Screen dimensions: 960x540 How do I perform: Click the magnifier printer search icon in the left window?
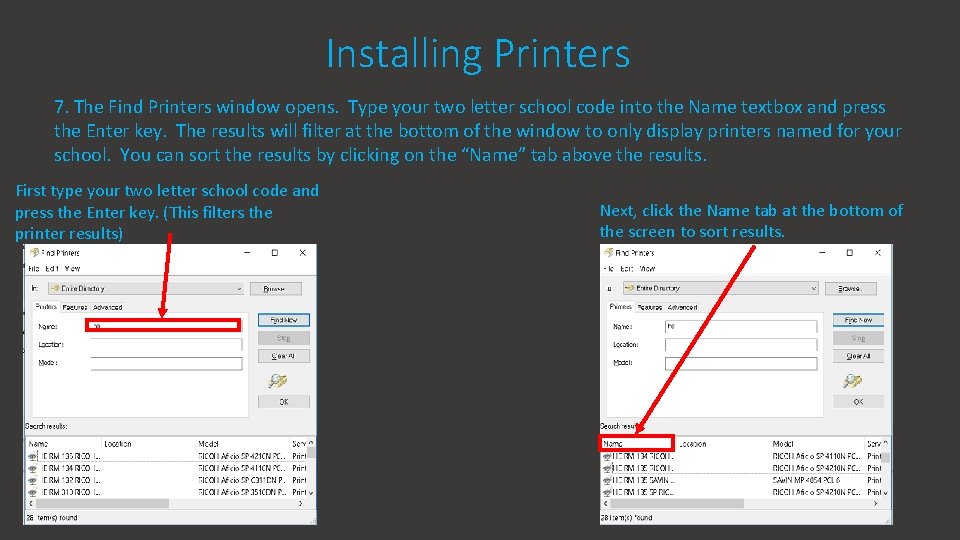[277, 381]
